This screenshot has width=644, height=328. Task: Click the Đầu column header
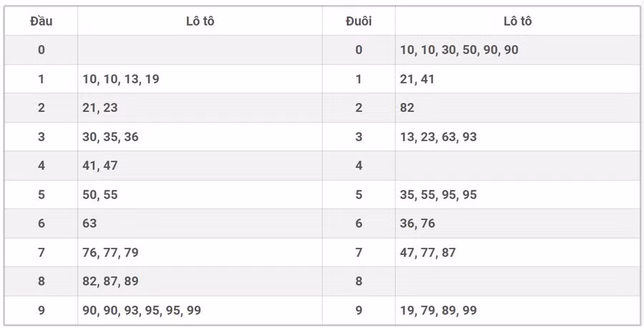[x=41, y=21]
